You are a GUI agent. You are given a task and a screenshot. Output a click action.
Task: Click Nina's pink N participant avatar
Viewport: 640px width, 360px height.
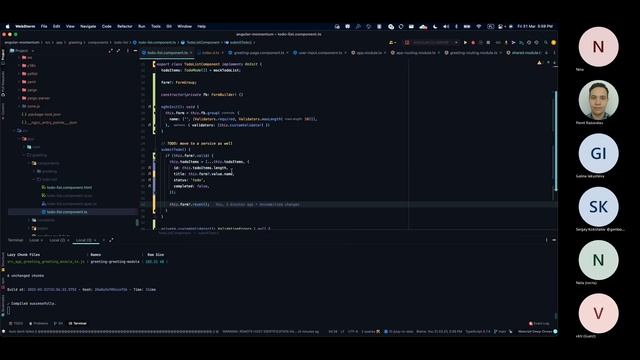(x=598, y=47)
